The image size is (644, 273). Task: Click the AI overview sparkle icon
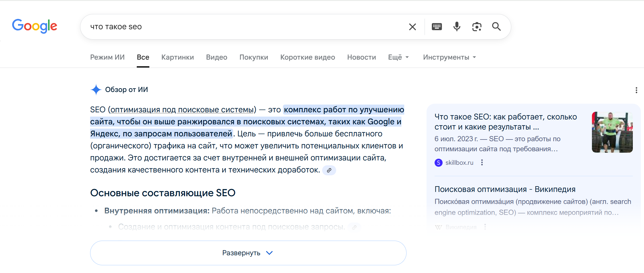coord(96,90)
